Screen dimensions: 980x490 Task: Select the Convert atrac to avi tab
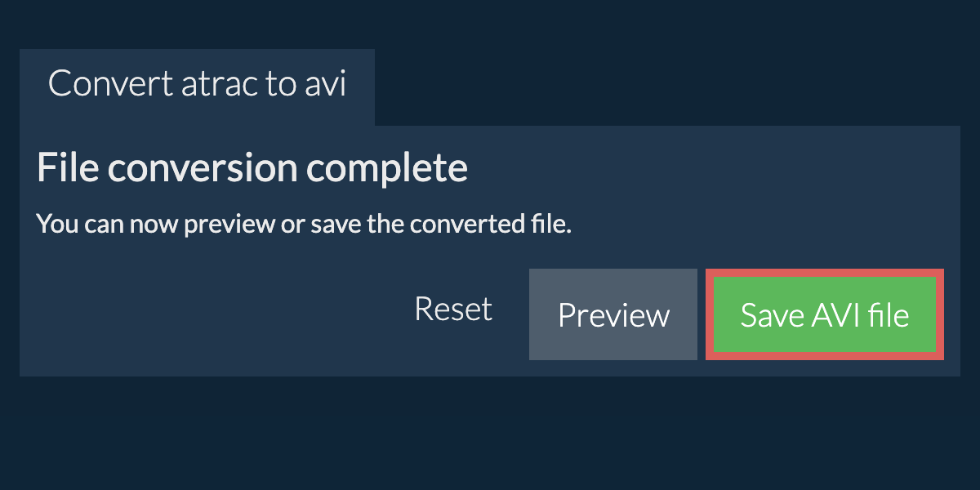pyautogui.click(x=197, y=85)
